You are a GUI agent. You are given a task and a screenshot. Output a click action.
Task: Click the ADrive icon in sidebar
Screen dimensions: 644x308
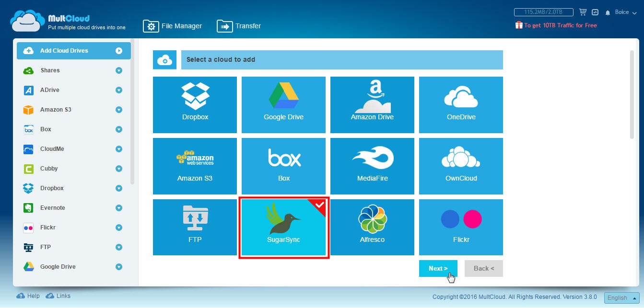point(28,90)
